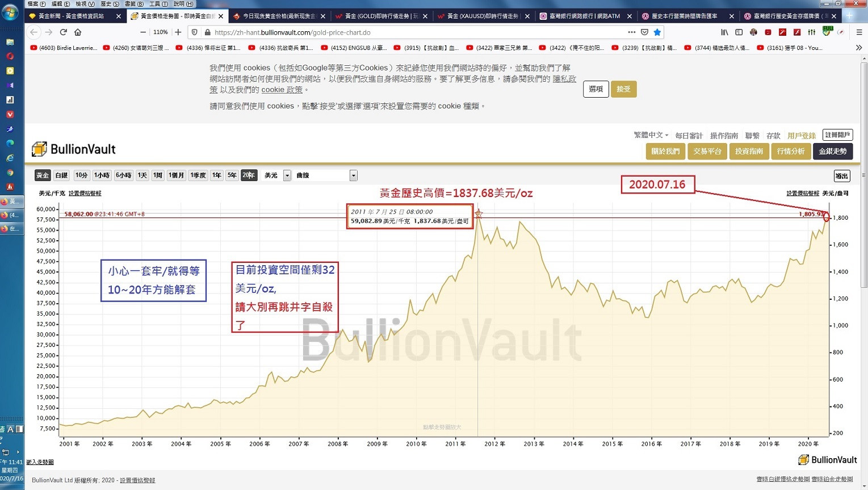
Task: Set chart range to 1周
Action: click(x=158, y=175)
